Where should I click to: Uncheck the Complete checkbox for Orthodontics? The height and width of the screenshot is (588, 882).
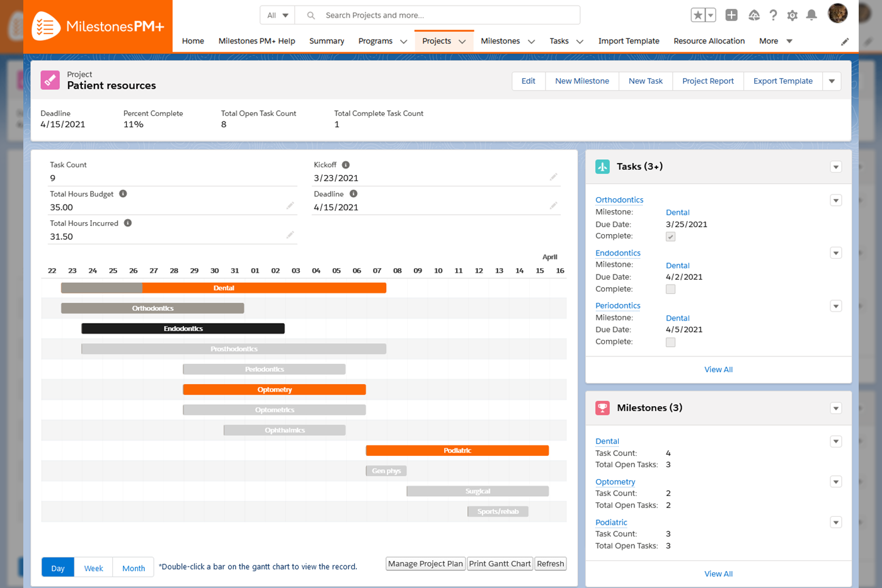(670, 237)
